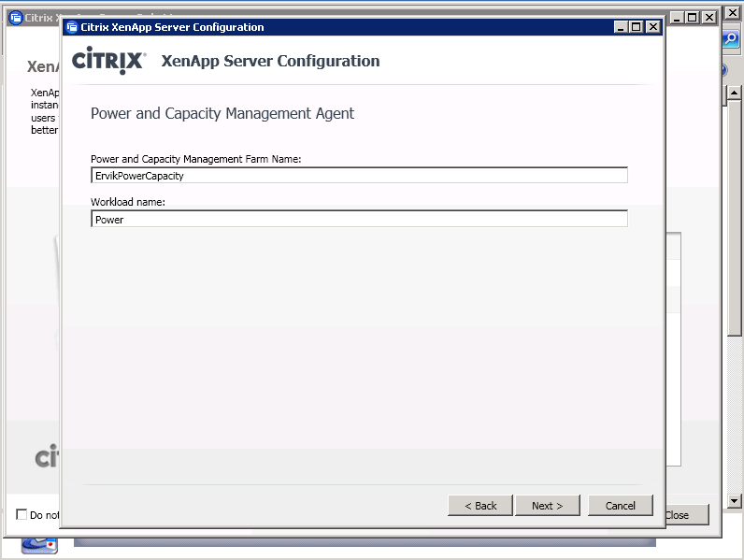Click the taskbar icon at the bottom left
The width and height of the screenshot is (744, 560).
click(x=39, y=546)
